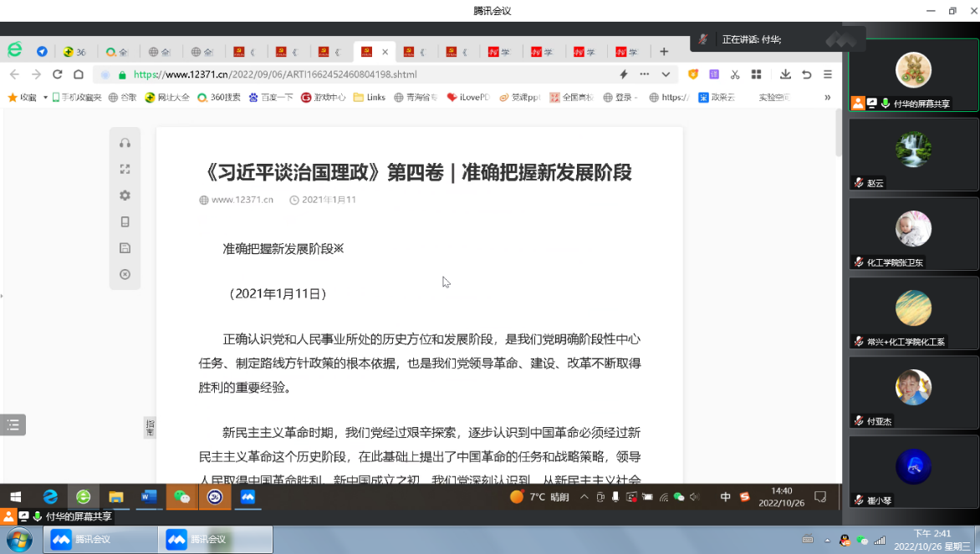Switch to the first 360 browser tab
This screenshot has height=554, width=980.
point(75,52)
